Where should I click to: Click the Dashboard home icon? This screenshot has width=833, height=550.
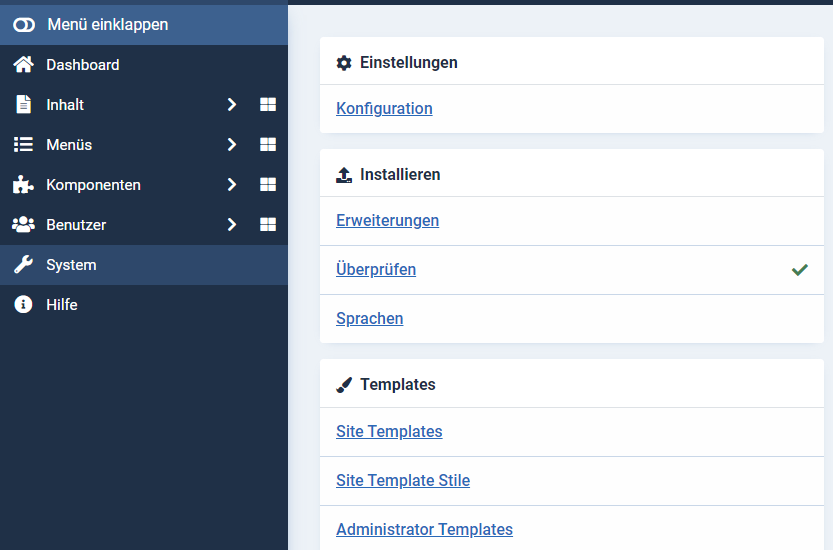pyautogui.click(x=23, y=65)
